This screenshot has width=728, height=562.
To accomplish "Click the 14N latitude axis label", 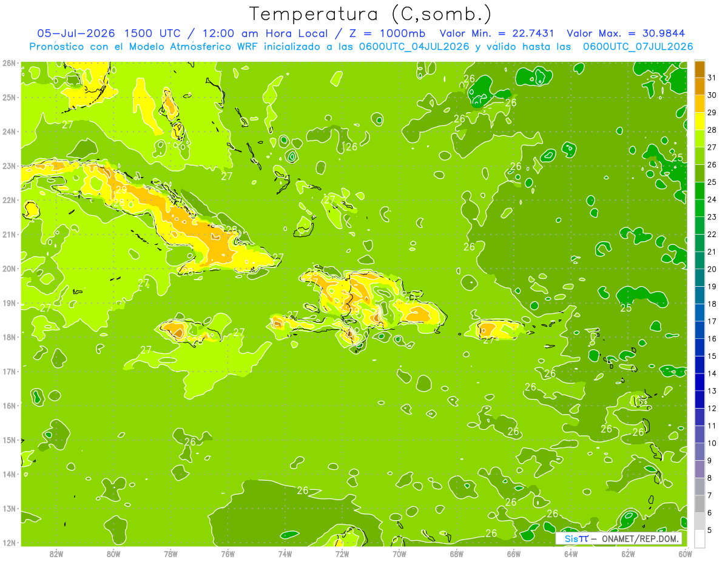I will pyautogui.click(x=9, y=474).
